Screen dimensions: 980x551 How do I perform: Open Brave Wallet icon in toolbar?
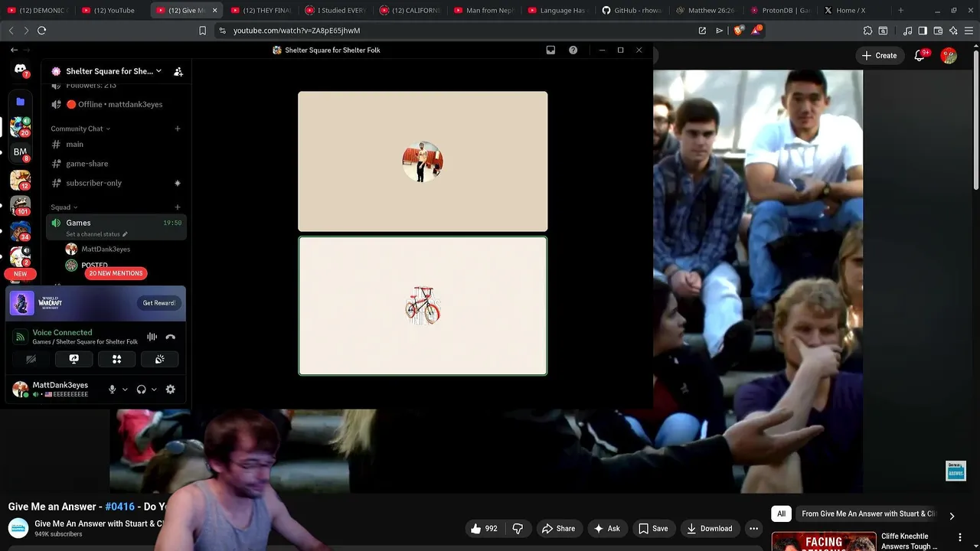938,31
